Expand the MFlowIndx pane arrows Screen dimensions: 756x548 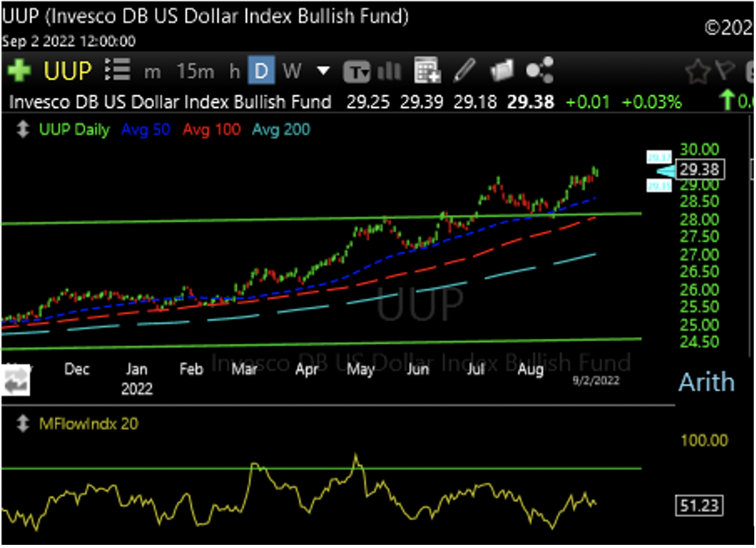click(x=23, y=424)
